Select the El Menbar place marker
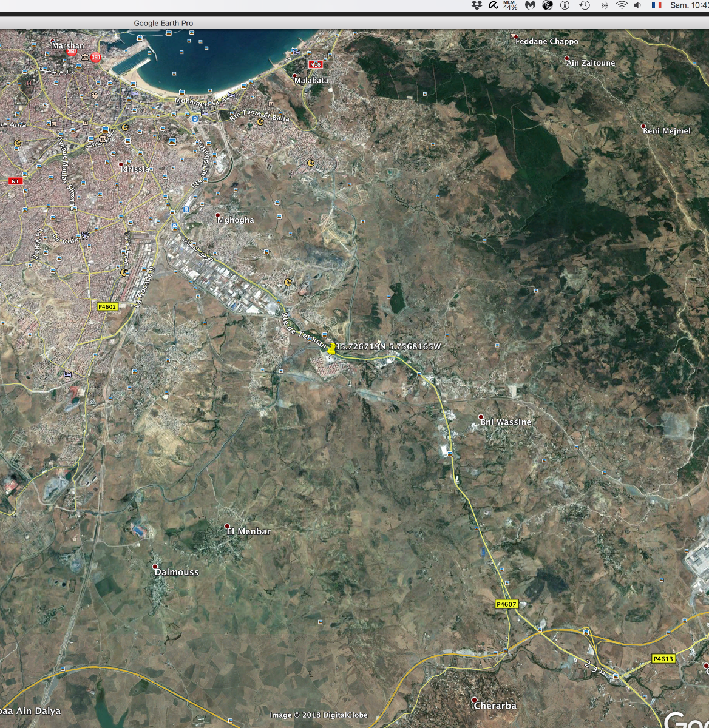 click(x=228, y=526)
